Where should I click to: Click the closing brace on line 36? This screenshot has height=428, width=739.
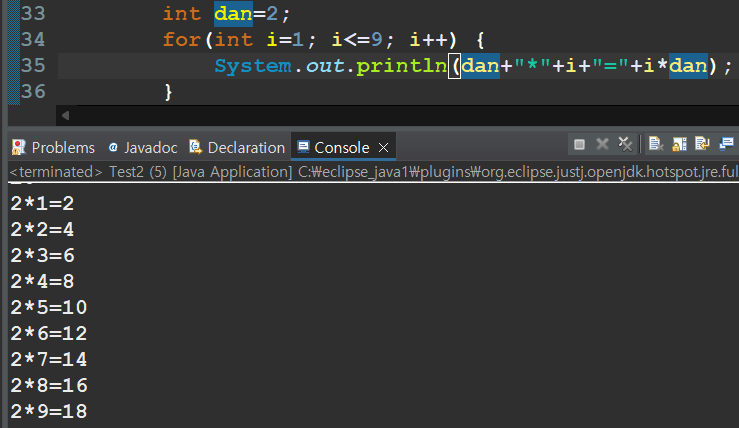pyautogui.click(x=168, y=92)
